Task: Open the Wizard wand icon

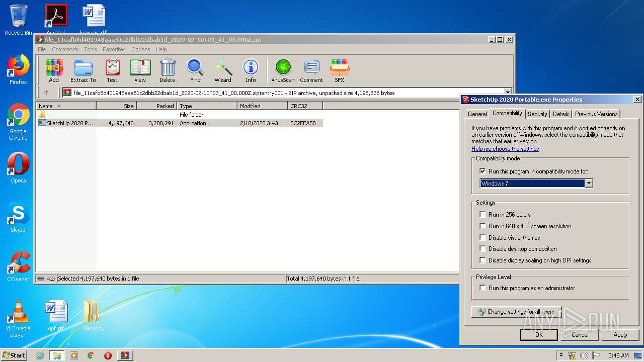Action: pyautogui.click(x=223, y=71)
